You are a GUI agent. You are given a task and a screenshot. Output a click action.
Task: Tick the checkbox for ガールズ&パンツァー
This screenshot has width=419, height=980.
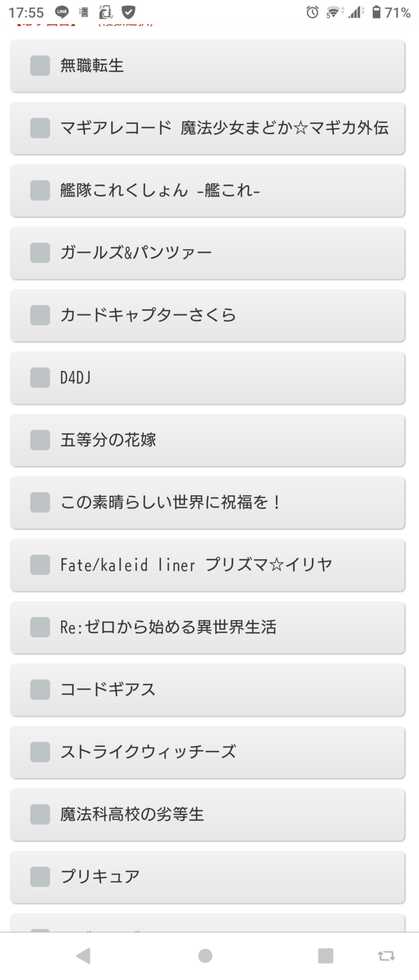[x=40, y=253]
